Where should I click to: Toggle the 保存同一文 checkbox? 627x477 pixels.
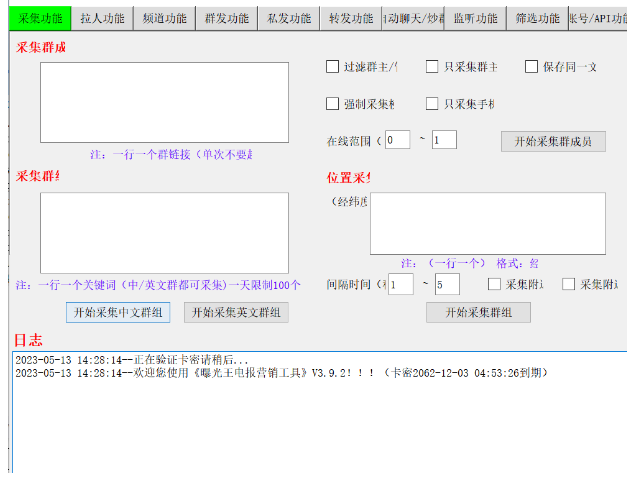coord(531,67)
